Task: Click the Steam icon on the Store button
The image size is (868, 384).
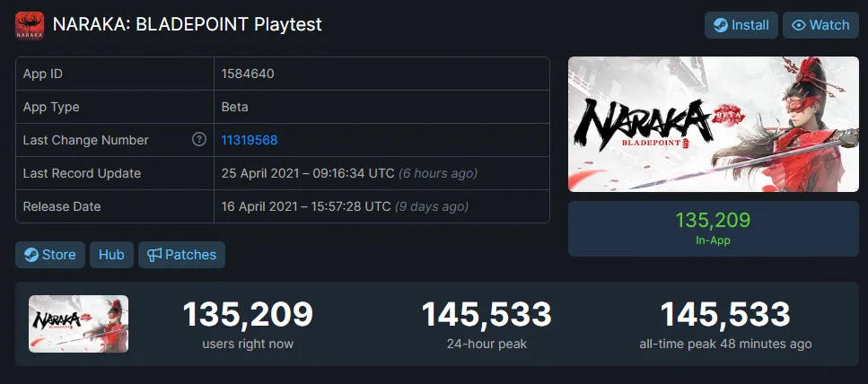Action: click(x=31, y=255)
